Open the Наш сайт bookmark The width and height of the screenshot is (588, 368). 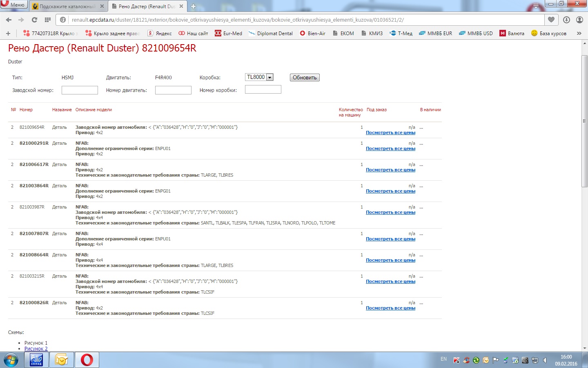coord(193,33)
